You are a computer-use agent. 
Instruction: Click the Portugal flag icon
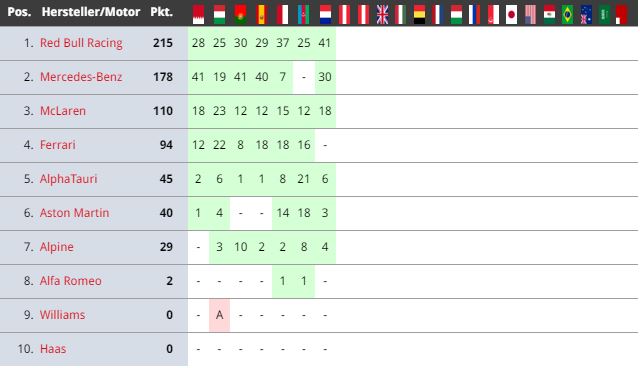pyautogui.click(x=240, y=15)
